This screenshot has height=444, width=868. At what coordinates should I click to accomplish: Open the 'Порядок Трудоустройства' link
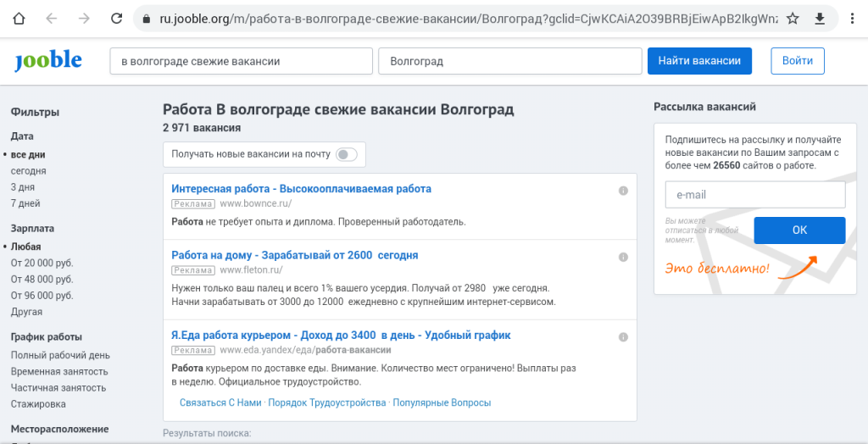(326, 403)
